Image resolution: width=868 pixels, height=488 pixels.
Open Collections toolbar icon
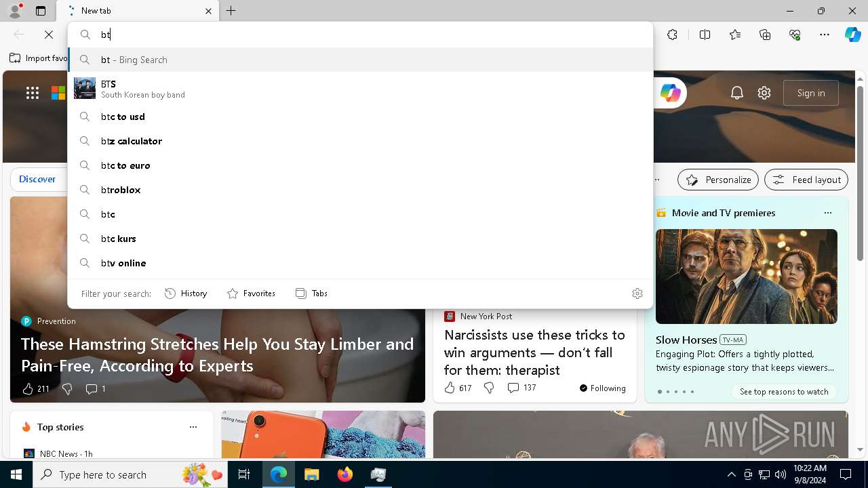coord(765,35)
